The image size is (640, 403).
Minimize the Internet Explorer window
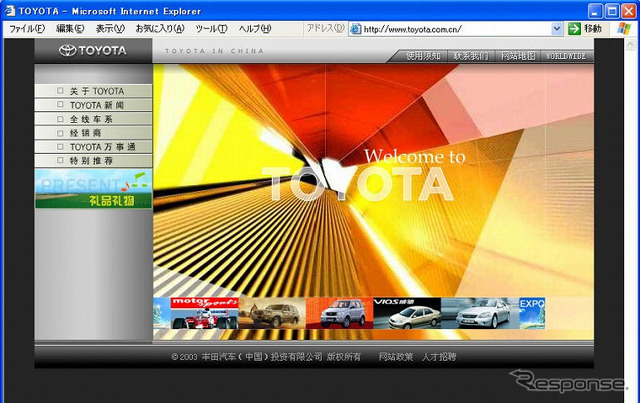(x=595, y=11)
